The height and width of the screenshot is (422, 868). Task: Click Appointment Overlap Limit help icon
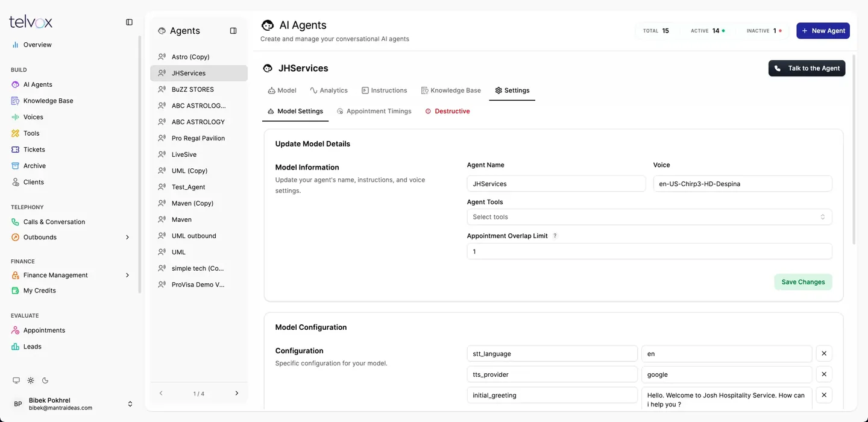[555, 236]
